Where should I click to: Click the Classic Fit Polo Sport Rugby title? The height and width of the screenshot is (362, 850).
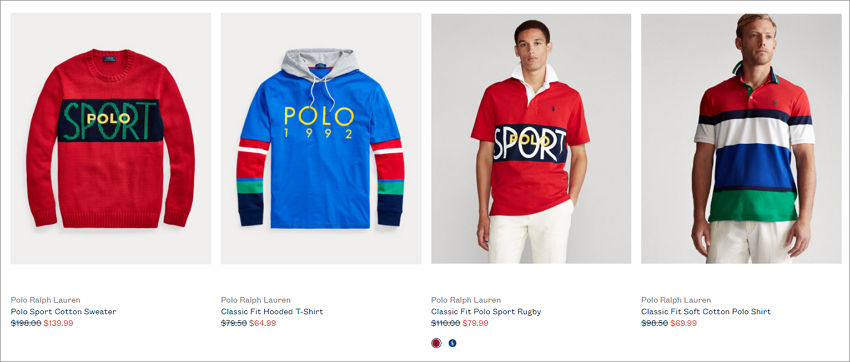[x=486, y=312]
